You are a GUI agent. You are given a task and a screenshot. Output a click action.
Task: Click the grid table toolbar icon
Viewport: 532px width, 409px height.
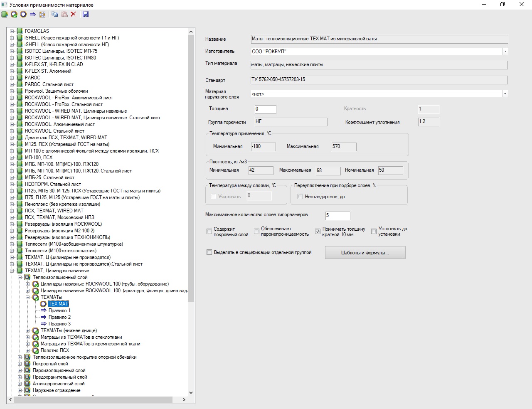point(42,14)
